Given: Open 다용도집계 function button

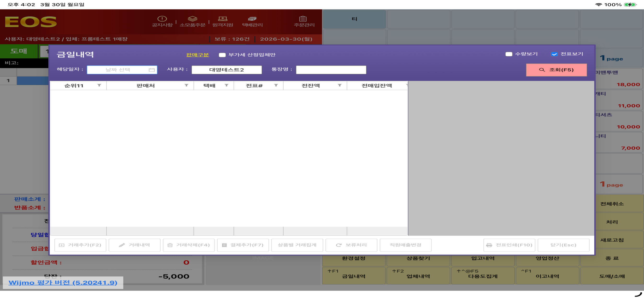Looking at the screenshot, I should (x=483, y=276).
